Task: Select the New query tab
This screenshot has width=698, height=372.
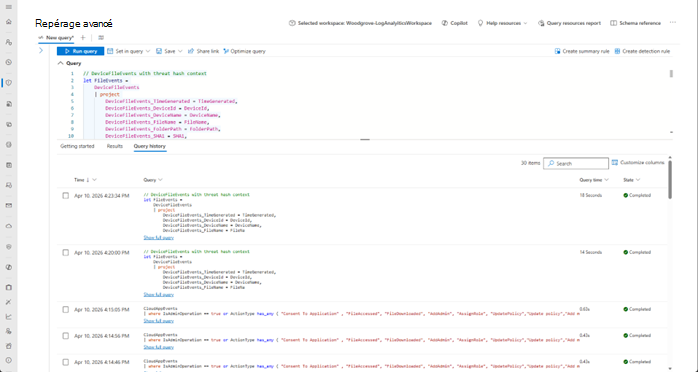Action: (56, 38)
